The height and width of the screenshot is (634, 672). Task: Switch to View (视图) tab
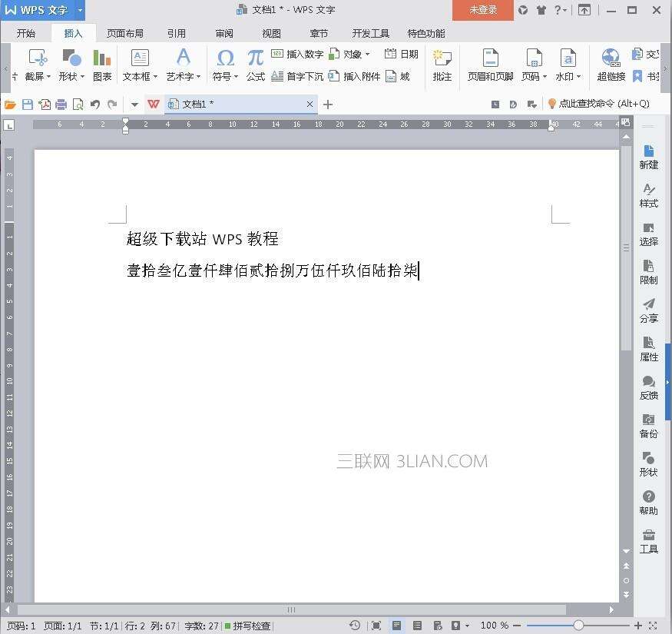(x=271, y=34)
